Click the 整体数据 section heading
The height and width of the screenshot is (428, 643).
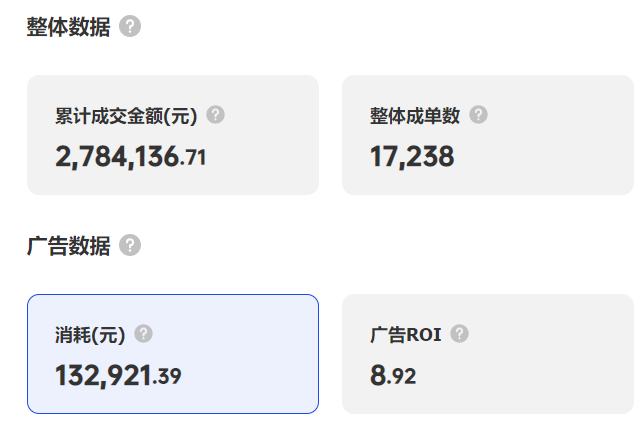click(x=68, y=27)
